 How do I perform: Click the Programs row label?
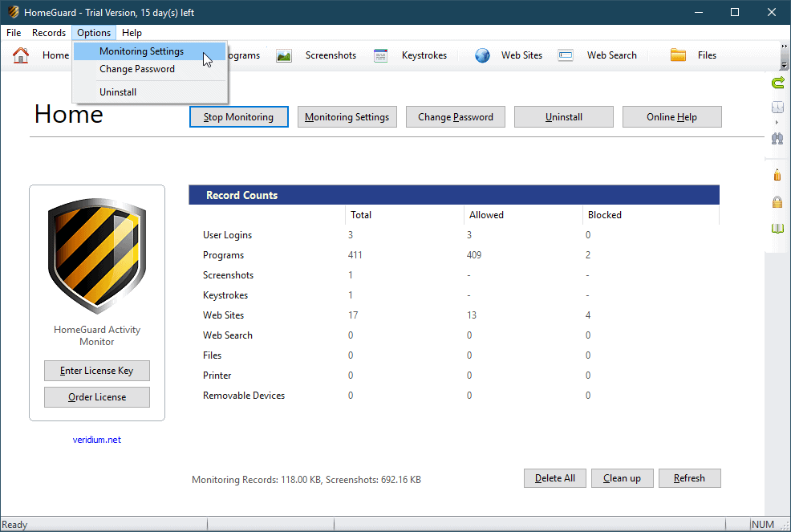[x=224, y=255]
